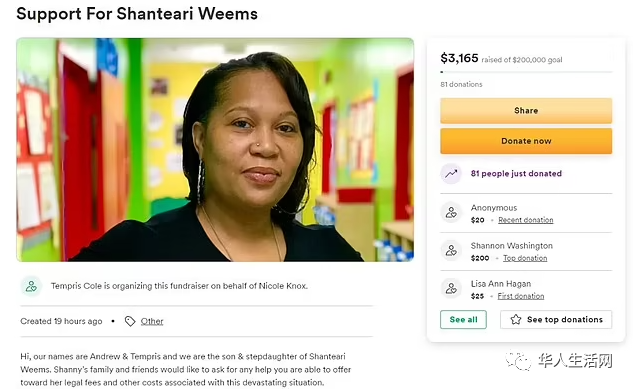This screenshot has height=389, width=633.
Task: Click the tag icon beside Other
Action: (130, 321)
